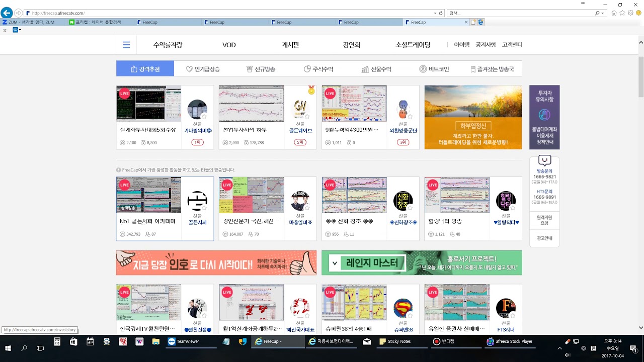Favorite star on 기다림의미學 profile
The height and width of the screenshot is (362, 644).
[x=204, y=116]
